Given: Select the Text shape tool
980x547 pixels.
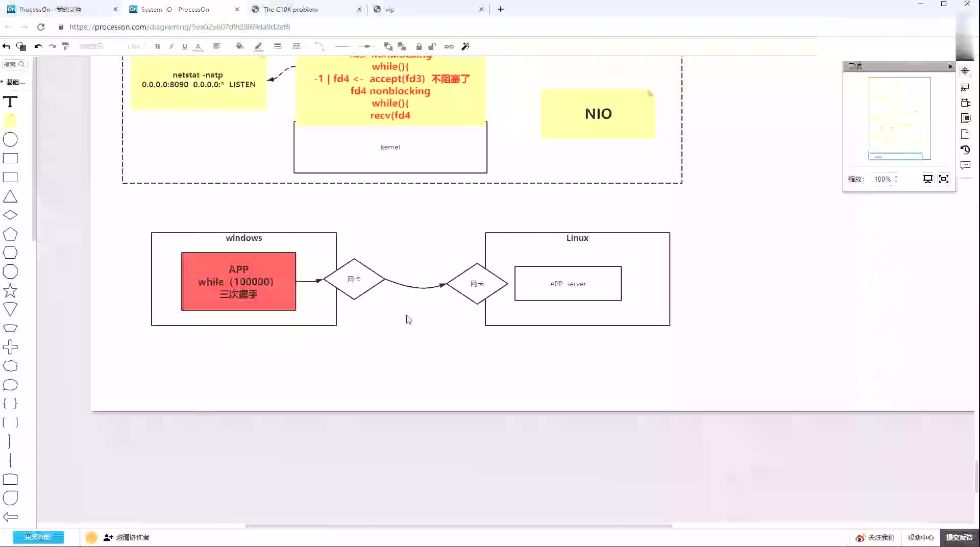Looking at the screenshot, I should point(10,102).
